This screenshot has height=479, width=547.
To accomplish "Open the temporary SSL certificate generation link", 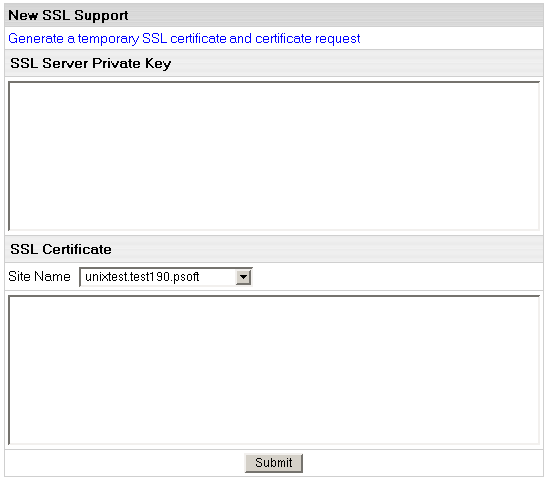I will click(184, 38).
